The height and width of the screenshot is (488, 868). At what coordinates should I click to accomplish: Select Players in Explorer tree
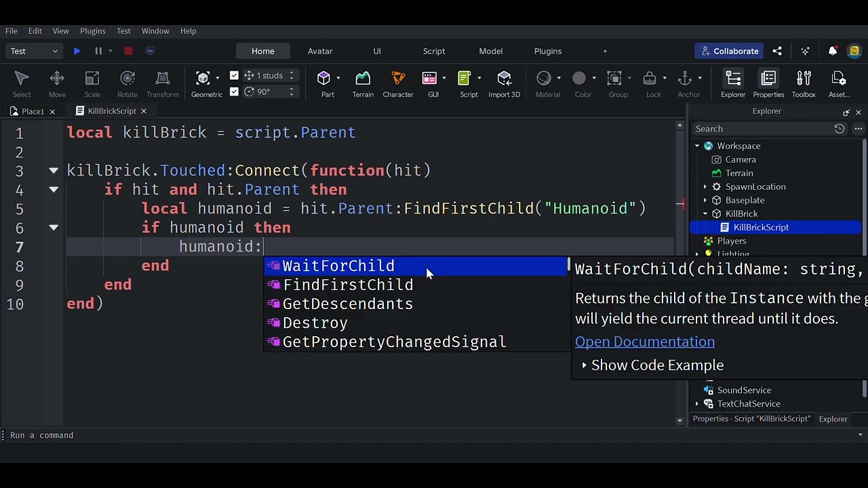click(x=731, y=241)
